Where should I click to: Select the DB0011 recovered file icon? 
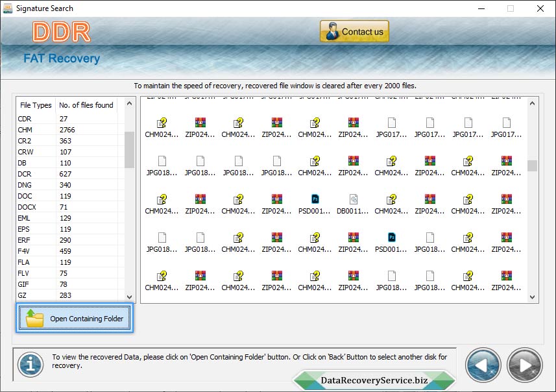coord(353,204)
